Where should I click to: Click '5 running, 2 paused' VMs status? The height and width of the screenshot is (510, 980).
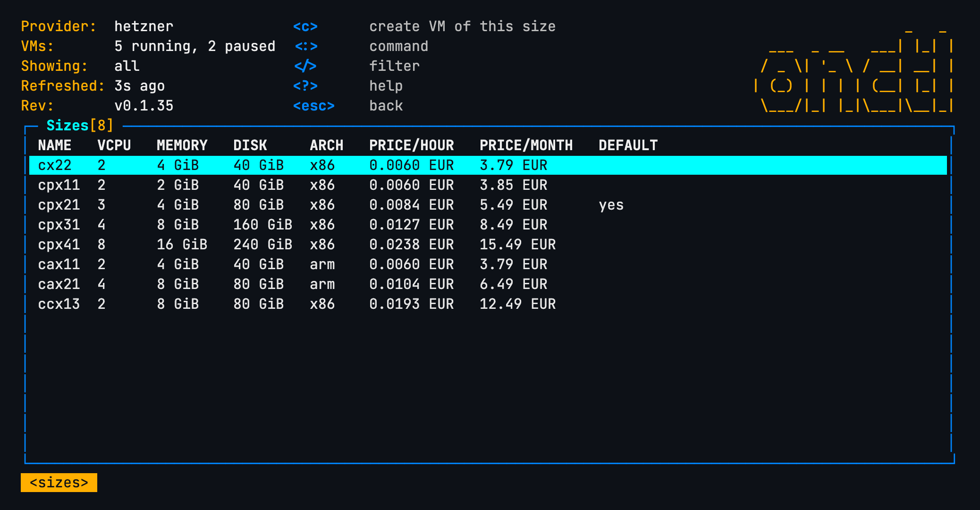pyautogui.click(x=195, y=46)
